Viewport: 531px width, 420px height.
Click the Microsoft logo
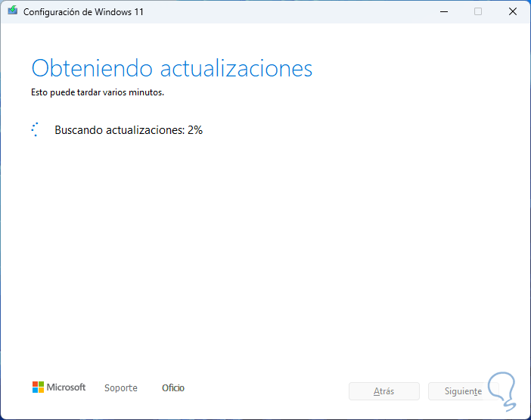59,387
